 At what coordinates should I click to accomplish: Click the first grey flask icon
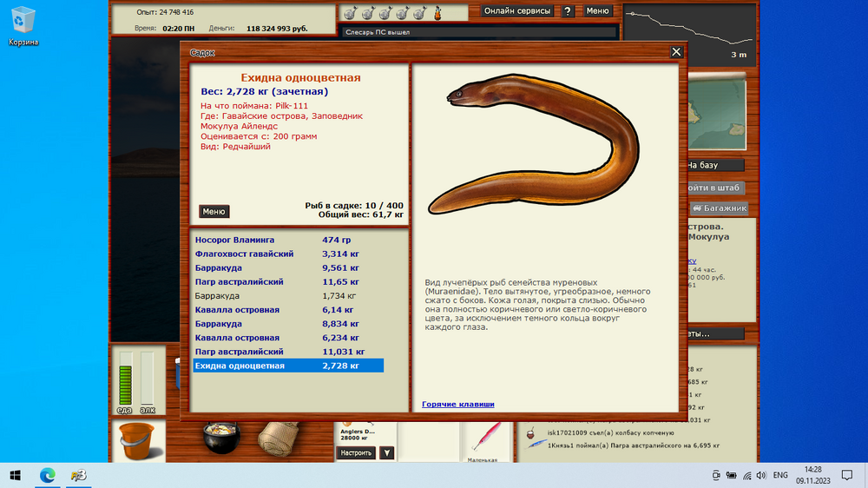350,13
